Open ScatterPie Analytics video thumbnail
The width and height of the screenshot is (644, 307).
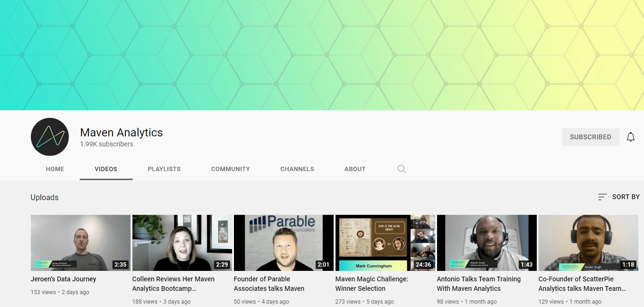click(588, 243)
